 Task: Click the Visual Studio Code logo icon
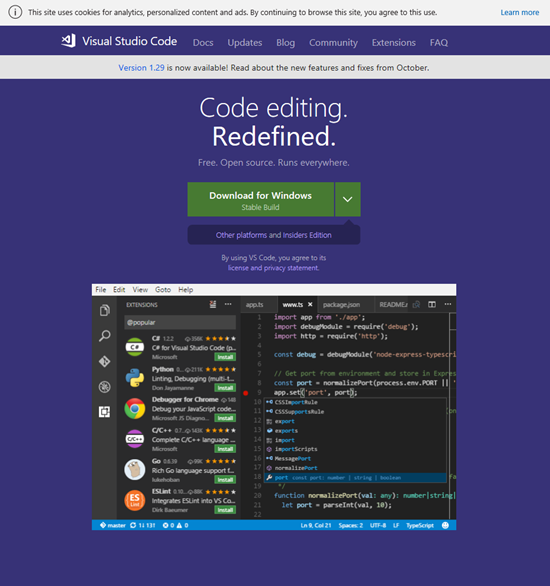pos(68,40)
